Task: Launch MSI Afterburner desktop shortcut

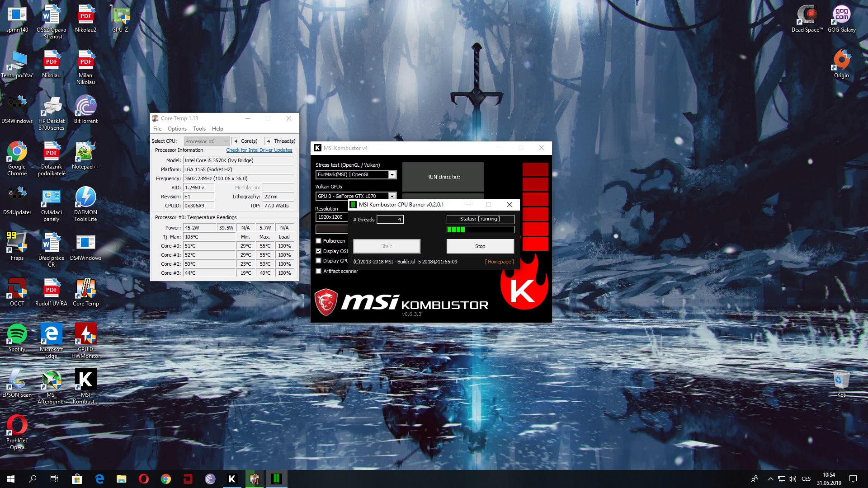Action: tap(51, 387)
